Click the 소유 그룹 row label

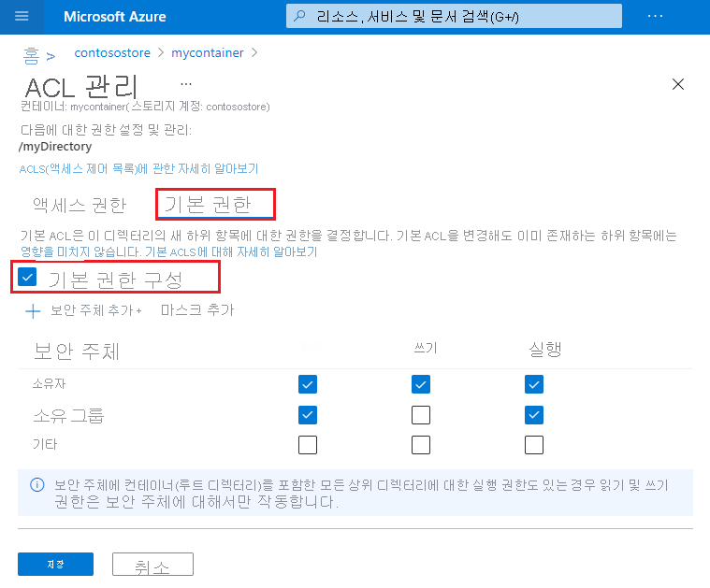[x=69, y=415]
